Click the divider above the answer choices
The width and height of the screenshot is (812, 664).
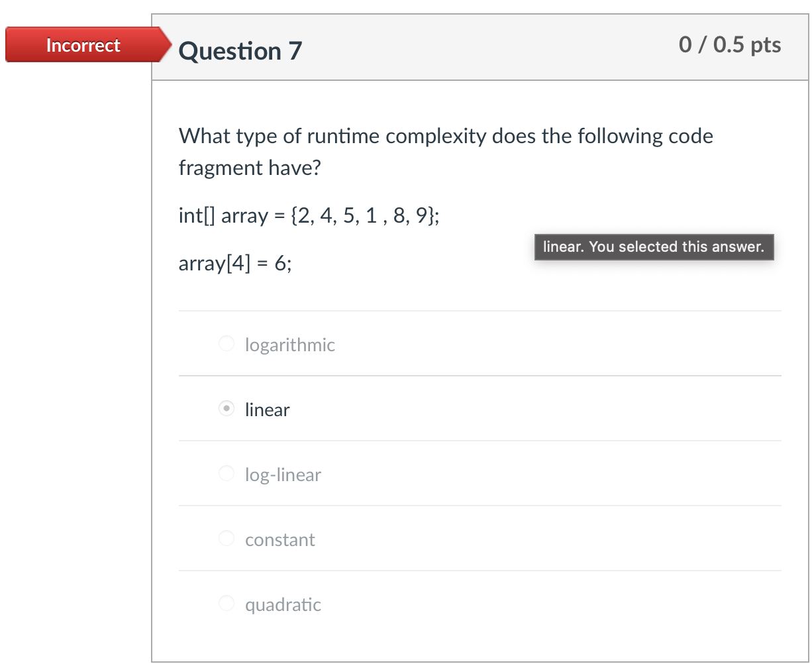pos(480,309)
